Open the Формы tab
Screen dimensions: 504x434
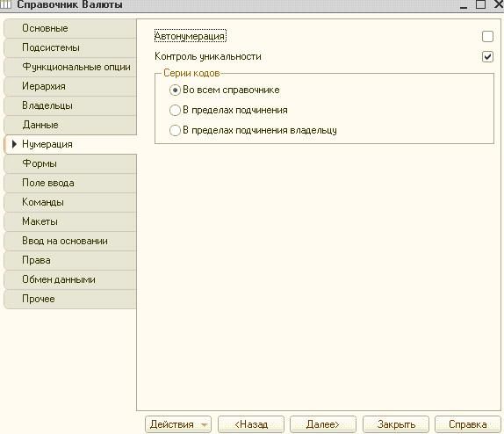[70, 163]
